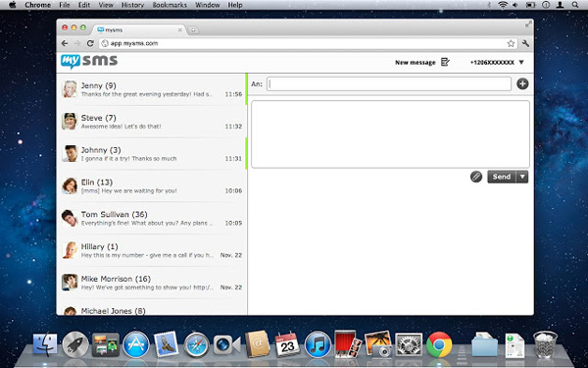Screen dimensions: 588x368
Task: Open the new tab button
Action: pyautogui.click(x=193, y=30)
